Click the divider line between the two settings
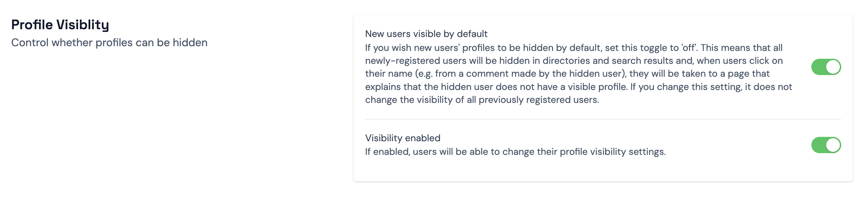The width and height of the screenshot is (868, 199). [603, 120]
